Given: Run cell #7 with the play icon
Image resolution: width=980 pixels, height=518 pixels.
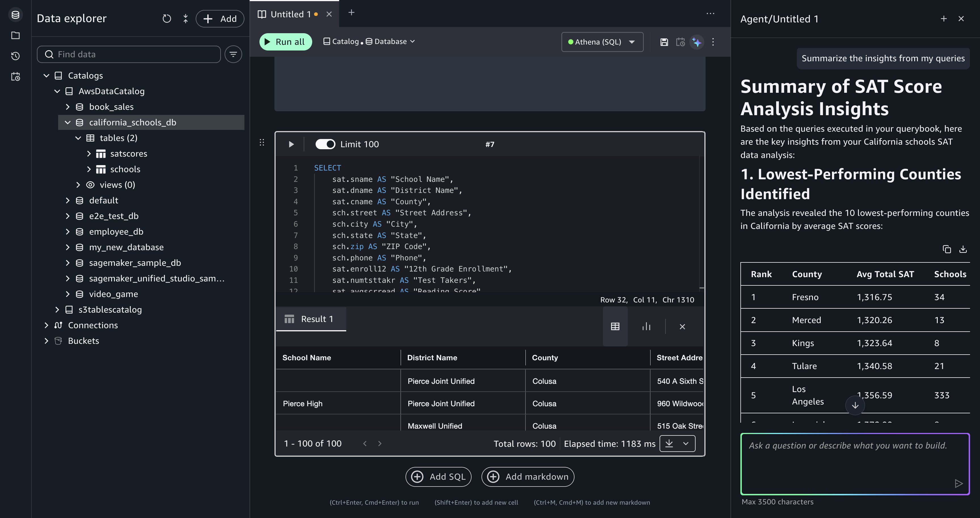Looking at the screenshot, I should pos(291,144).
